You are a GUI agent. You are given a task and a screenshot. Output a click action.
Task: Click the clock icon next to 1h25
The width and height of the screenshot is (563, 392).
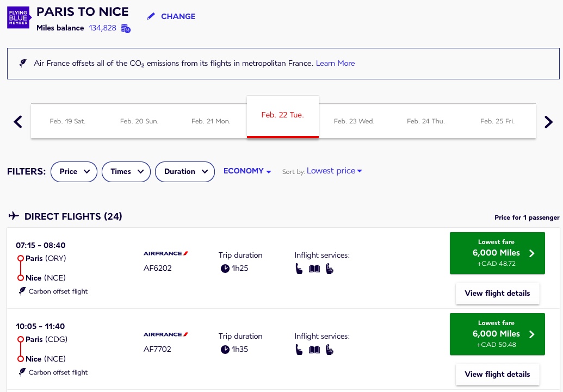(225, 269)
